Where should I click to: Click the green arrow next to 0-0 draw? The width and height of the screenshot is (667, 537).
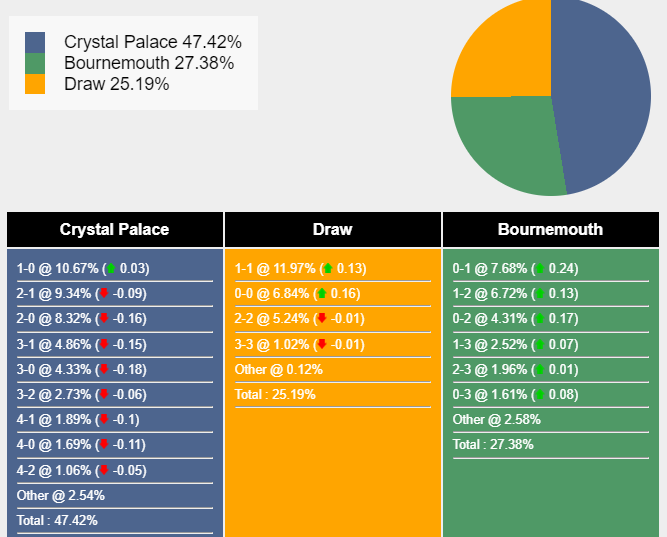322,294
